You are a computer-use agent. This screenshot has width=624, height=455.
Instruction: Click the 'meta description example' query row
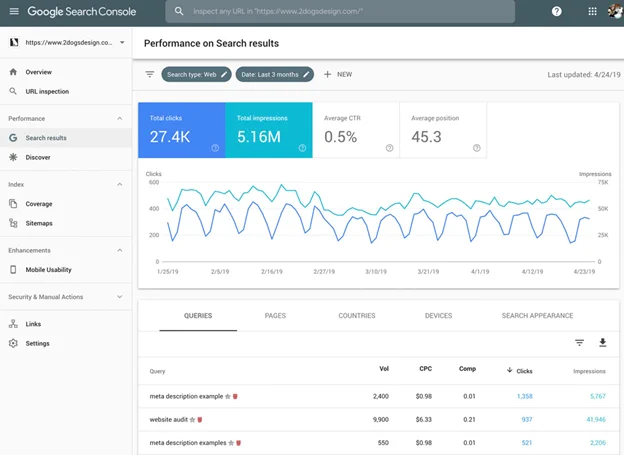378,396
